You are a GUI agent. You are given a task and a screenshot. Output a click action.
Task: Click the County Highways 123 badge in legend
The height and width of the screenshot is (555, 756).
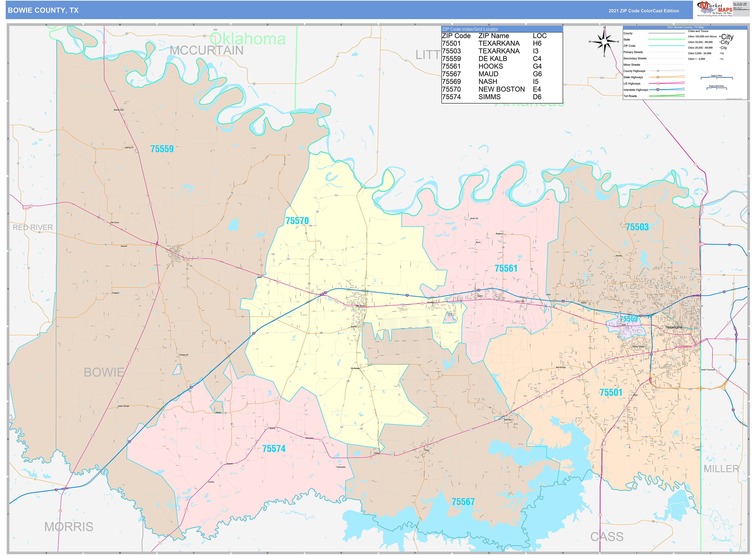coord(658,71)
